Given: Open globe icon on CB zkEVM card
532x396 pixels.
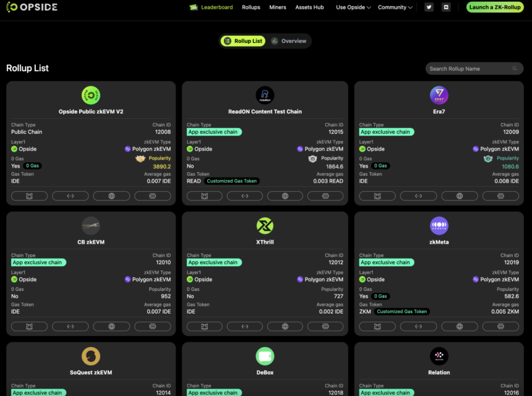Looking at the screenshot, I should click(111, 327).
